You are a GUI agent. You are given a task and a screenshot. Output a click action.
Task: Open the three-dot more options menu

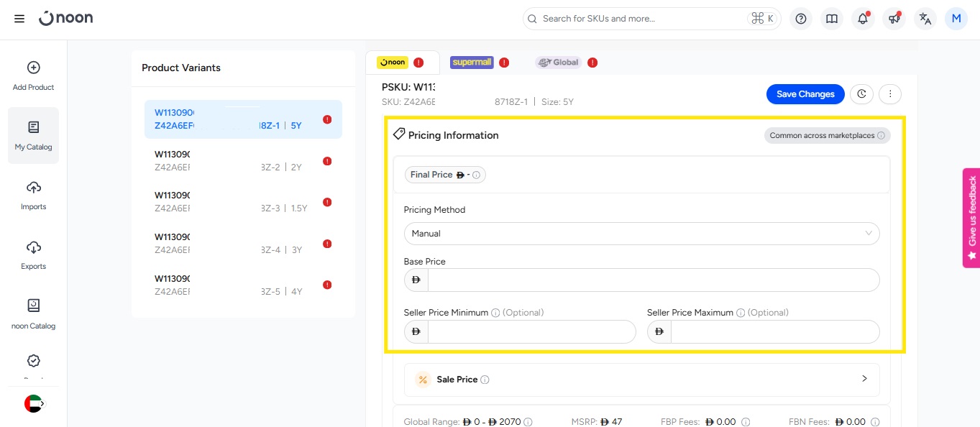tap(890, 94)
